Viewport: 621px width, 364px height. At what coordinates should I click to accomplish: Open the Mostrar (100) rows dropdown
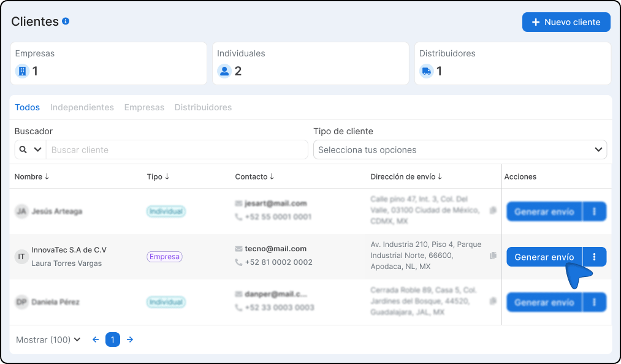pos(48,339)
